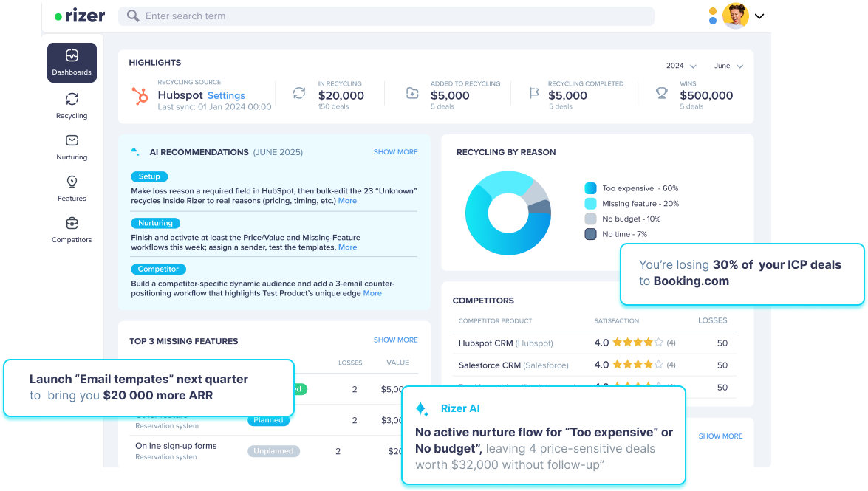
Task: Open the Competitors briefcase icon
Action: (72, 223)
